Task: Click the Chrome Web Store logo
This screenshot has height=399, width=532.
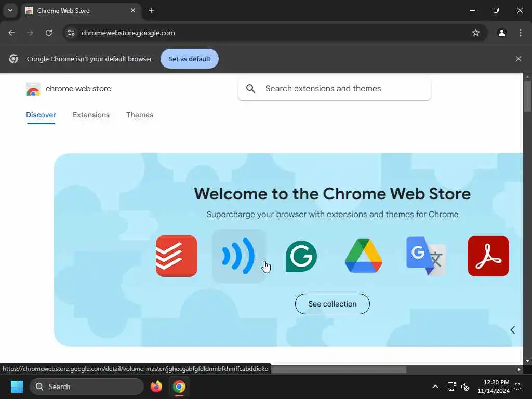Action: point(33,89)
